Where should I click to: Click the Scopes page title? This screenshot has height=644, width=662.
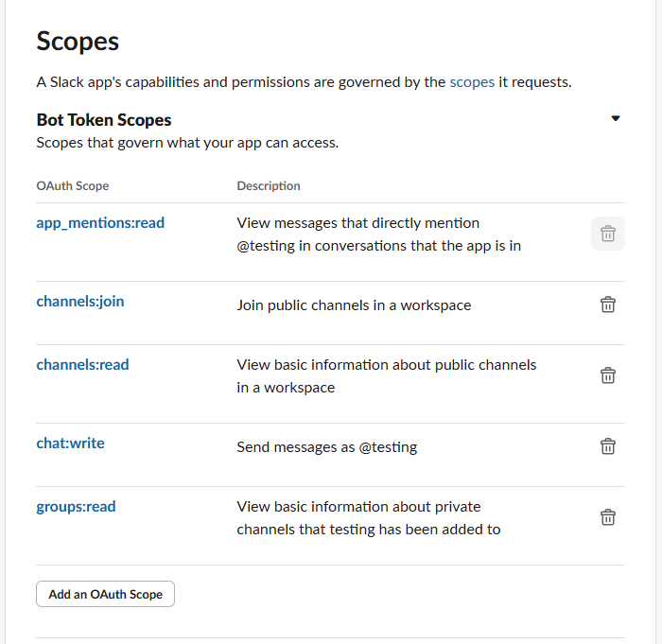78,42
